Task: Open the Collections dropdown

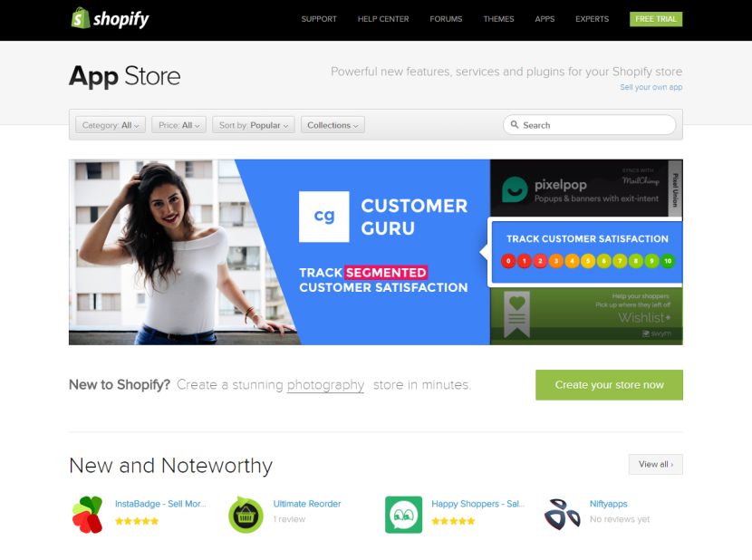Action: pyautogui.click(x=333, y=125)
